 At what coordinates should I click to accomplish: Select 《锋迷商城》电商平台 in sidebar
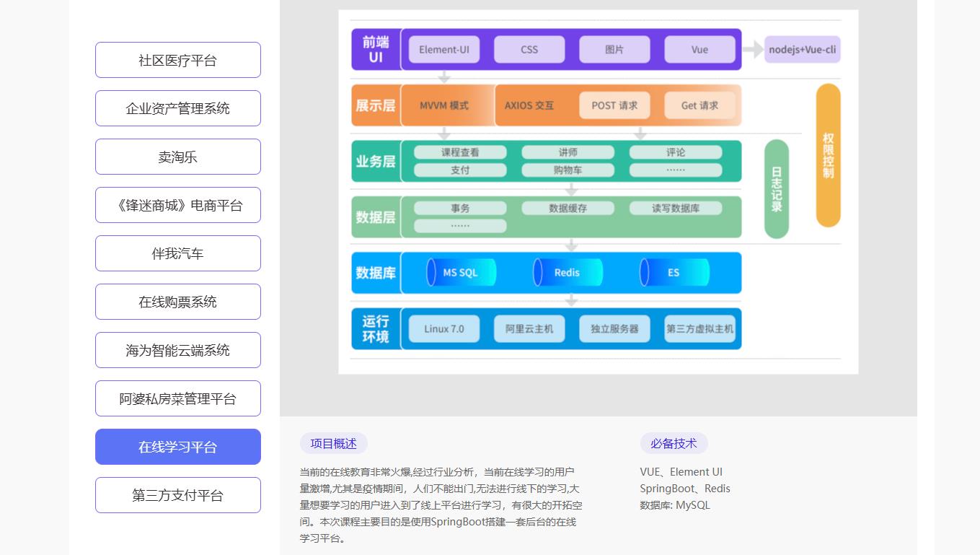[177, 205]
